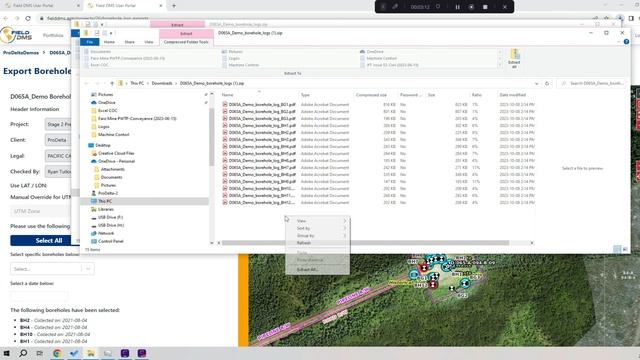The height and width of the screenshot is (360, 640).
Task: Click Extract all icon in ribbon
Action: coord(514,58)
